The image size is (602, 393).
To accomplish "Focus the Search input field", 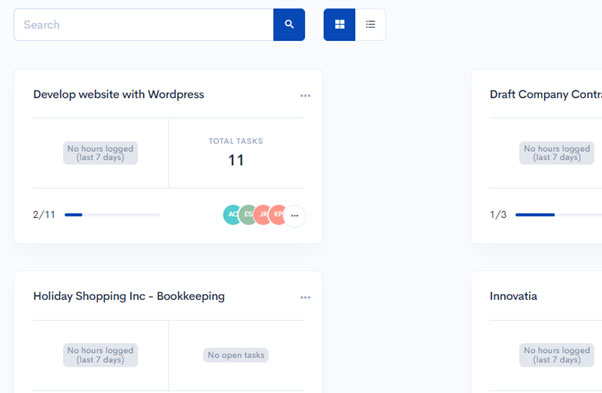I will 144,25.
